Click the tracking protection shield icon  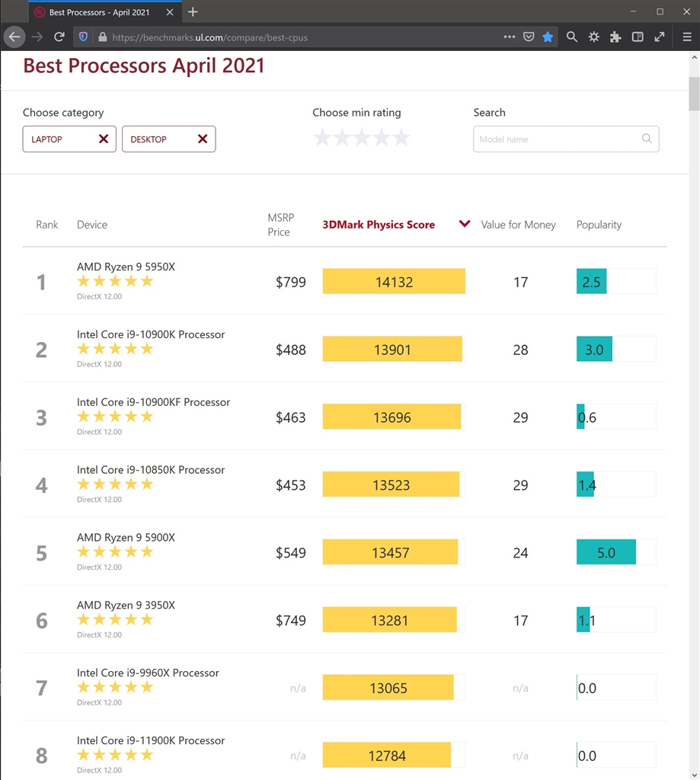point(84,37)
